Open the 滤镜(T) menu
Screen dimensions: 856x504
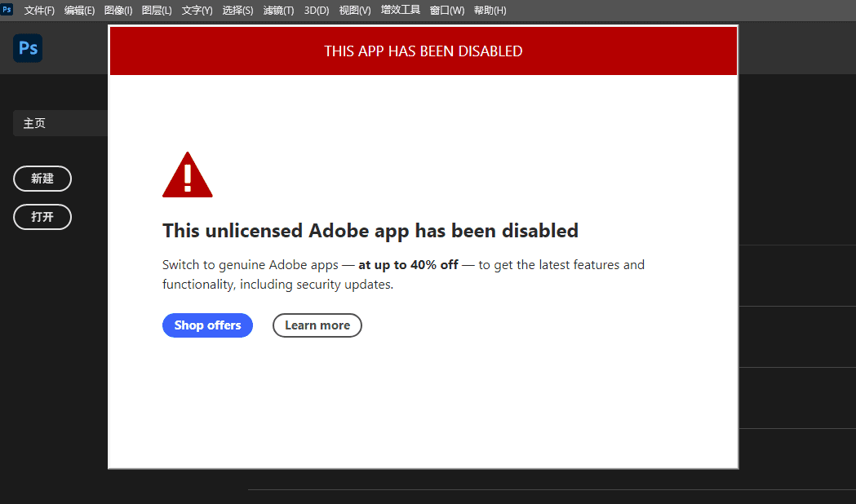click(278, 11)
